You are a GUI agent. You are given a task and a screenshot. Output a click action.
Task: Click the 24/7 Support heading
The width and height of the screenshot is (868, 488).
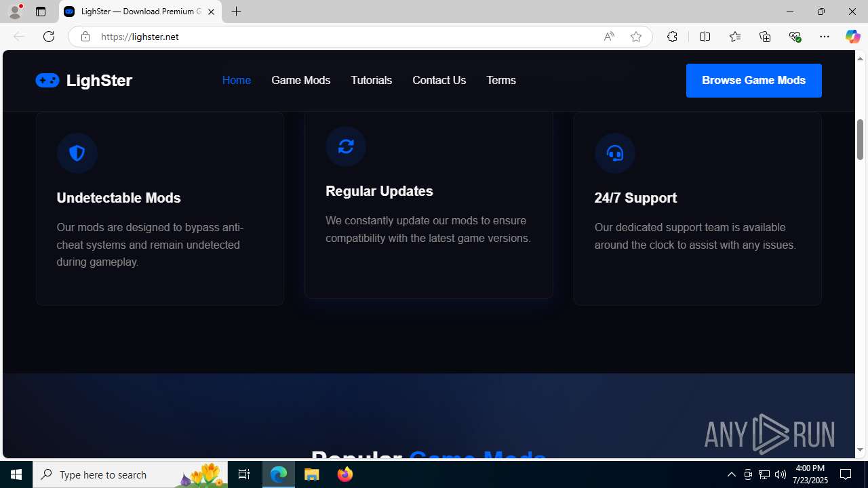(x=635, y=198)
